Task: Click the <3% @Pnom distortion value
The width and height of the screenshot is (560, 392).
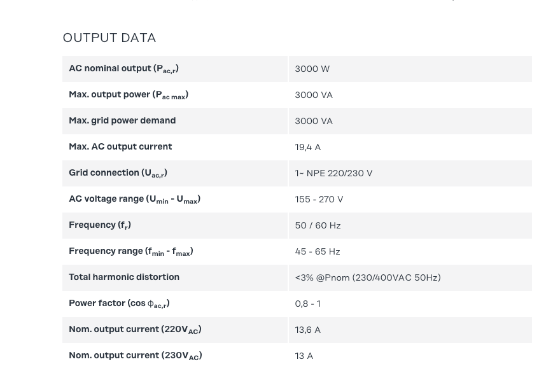Action: pyautogui.click(x=367, y=278)
